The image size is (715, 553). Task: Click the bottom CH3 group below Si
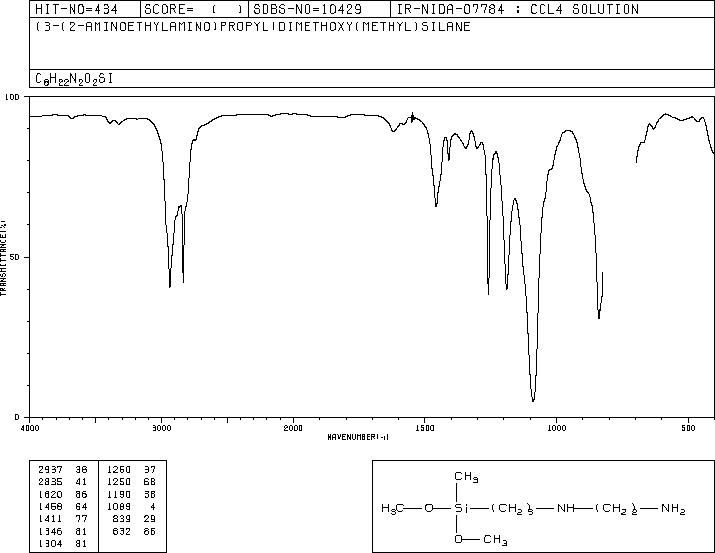495,540
